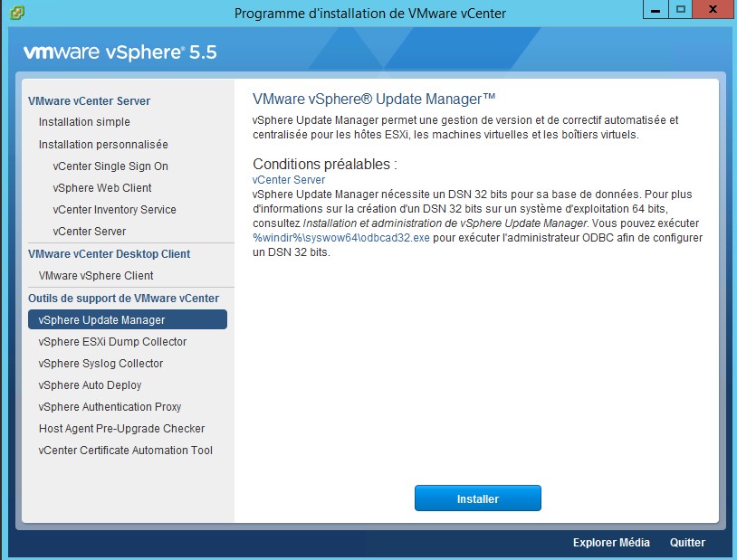Click Explorer Média link
737x560 pixels.
point(611,543)
